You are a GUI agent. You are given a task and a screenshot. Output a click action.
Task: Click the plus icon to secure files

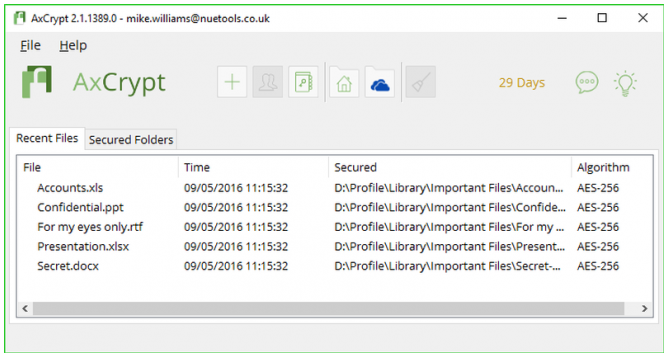pos(232,82)
